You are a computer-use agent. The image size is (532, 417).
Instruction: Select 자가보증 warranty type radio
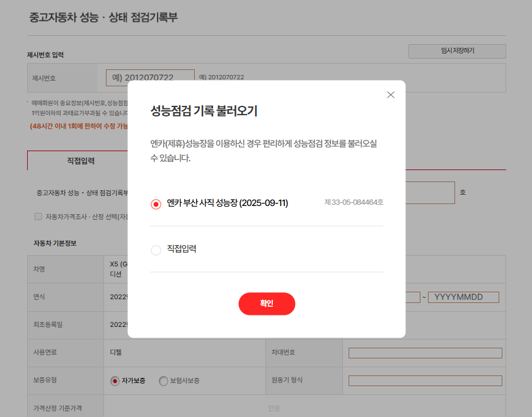point(115,381)
